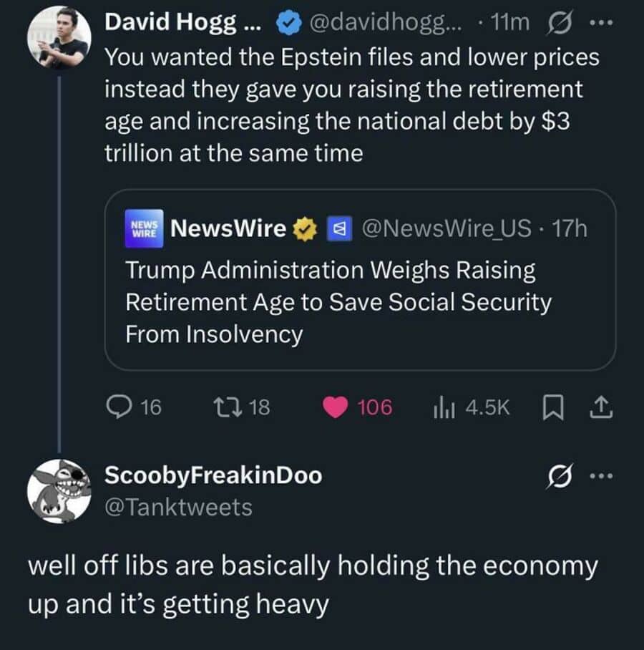Click NewsWire's blue affiliation badge

[x=338, y=228]
